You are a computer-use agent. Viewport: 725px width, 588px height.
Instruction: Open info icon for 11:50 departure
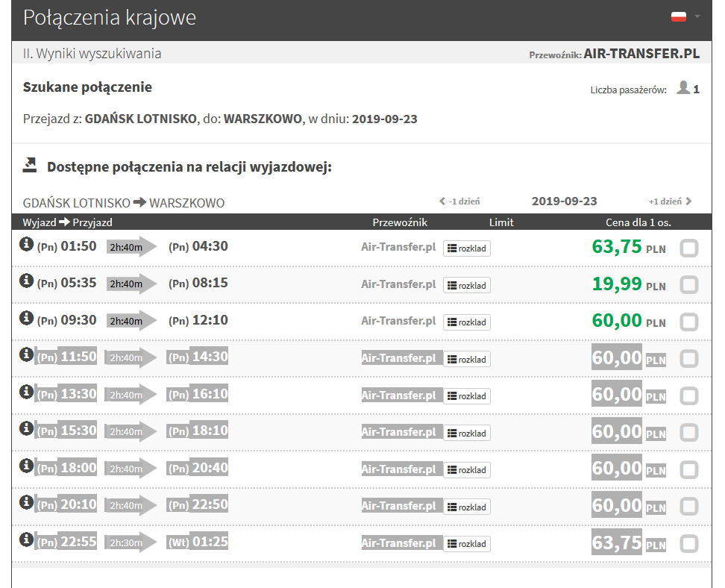tap(26, 354)
